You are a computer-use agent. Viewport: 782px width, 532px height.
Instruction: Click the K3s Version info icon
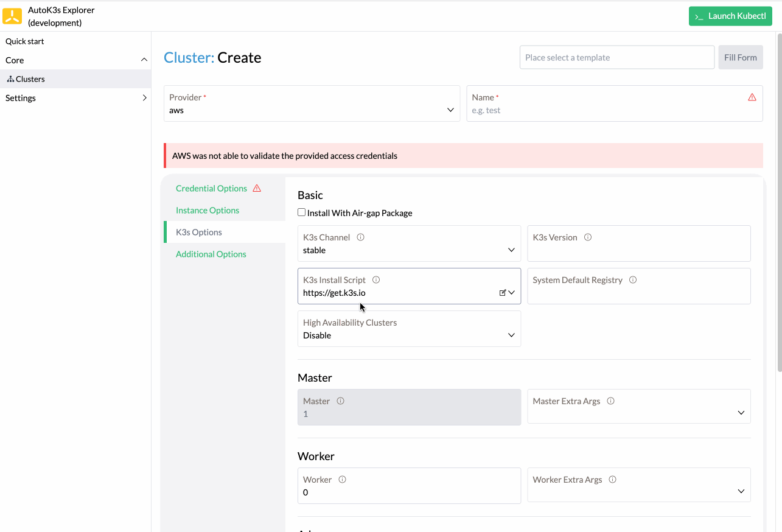tap(587, 237)
